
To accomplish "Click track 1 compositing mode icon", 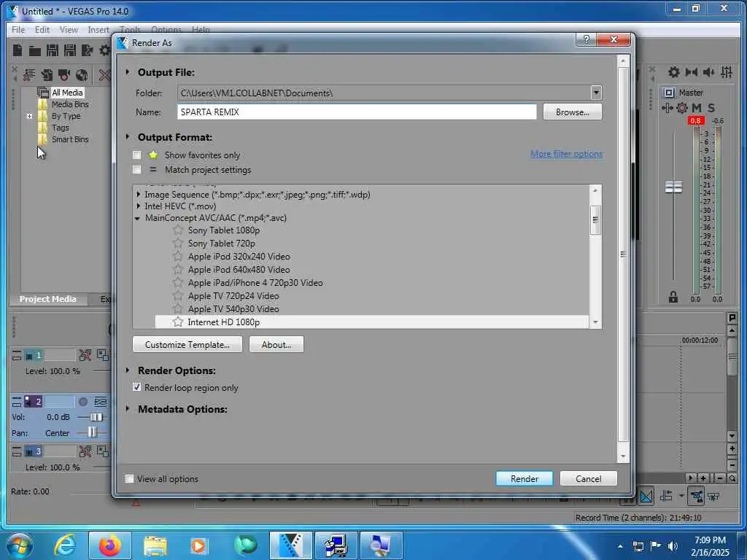I will (x=102, y=355).
